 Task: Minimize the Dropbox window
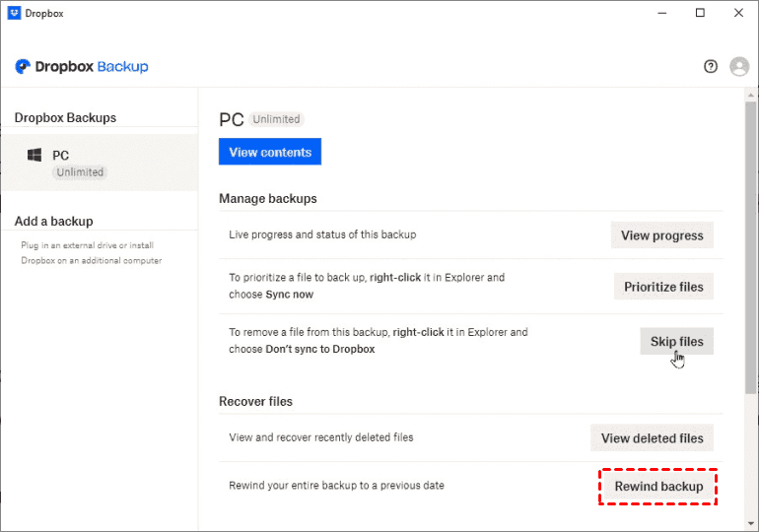click(662, 13)
